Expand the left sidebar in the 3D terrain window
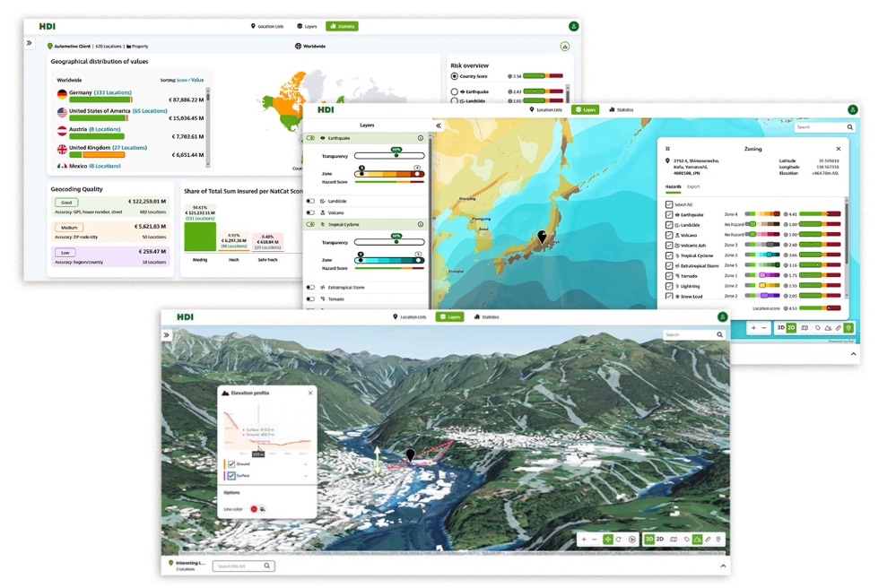The height and width of the screenshot is (588, 896). point(166,334)
